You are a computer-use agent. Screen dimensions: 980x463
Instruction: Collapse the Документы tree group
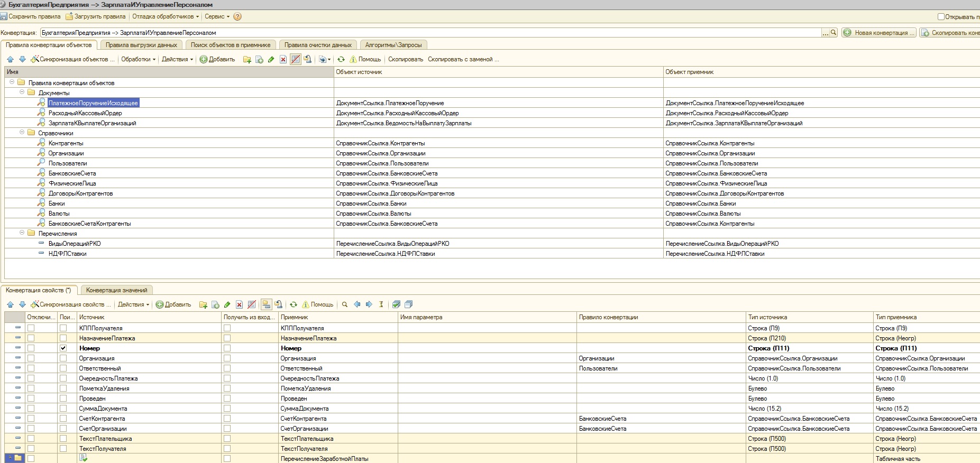coord(22,92)
